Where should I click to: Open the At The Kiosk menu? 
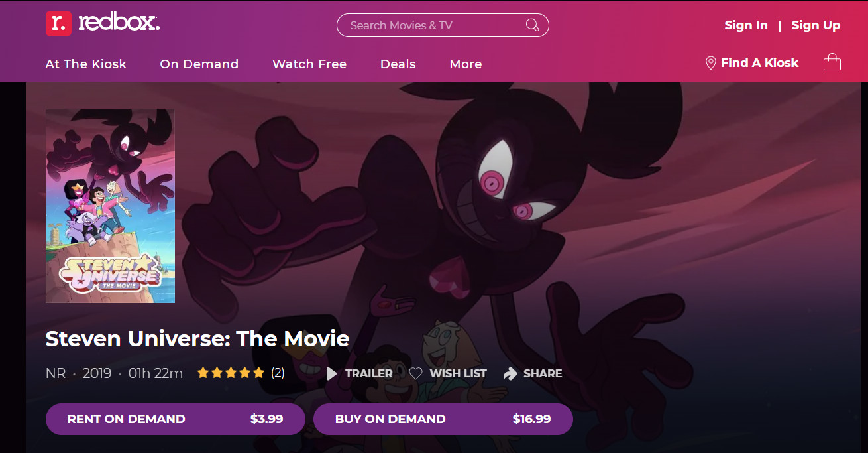(85, 64)
